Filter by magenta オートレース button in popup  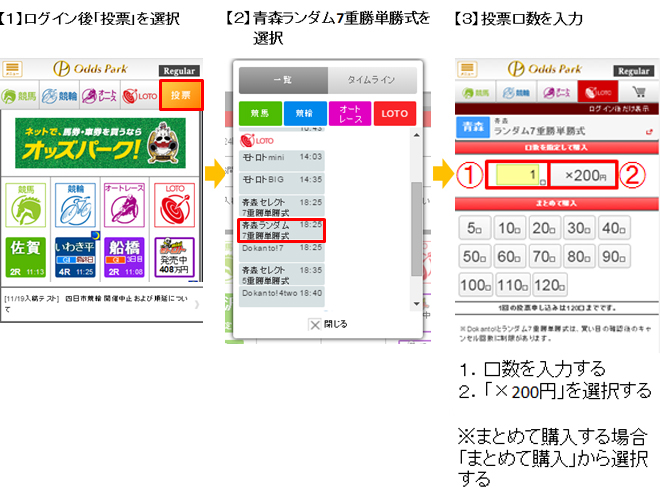(350, 113)
